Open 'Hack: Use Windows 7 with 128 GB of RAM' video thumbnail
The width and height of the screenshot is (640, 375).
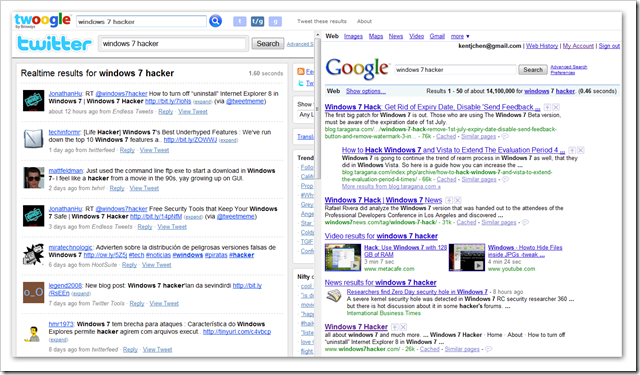(x=342, y=257)
